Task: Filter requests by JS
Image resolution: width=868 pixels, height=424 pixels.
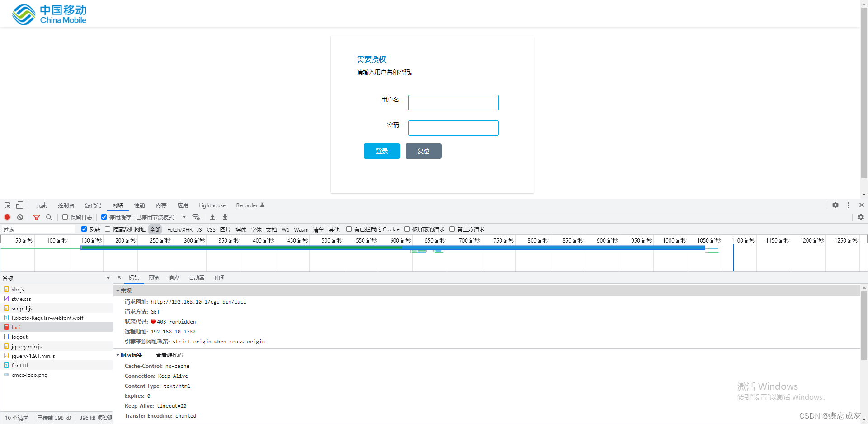Action: click(199, 229)
